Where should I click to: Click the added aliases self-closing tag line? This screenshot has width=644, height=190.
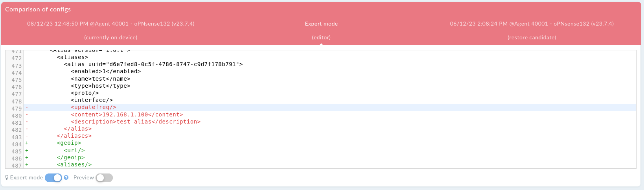pyautogui.click(x=329, y=165)
